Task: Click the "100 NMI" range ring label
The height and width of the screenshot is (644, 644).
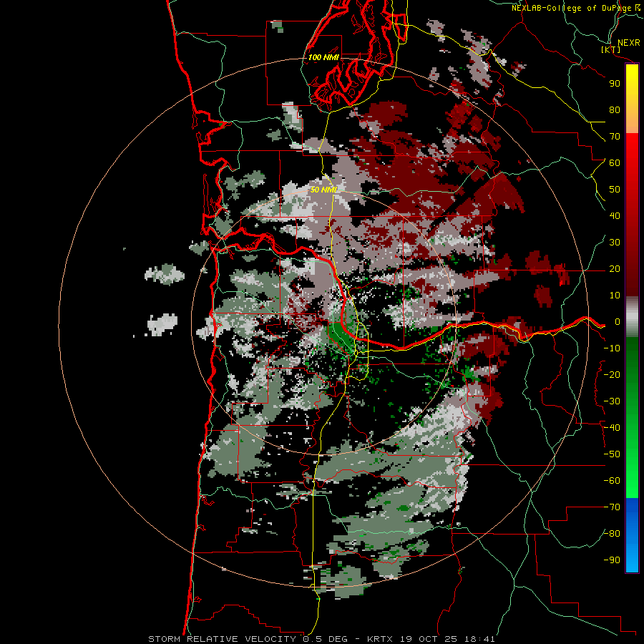Action: point(323,57)
